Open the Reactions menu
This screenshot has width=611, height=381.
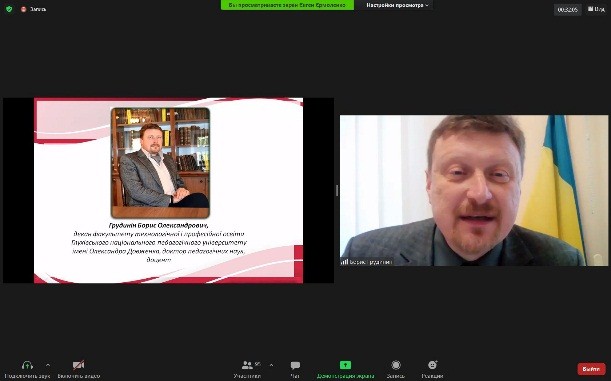pyautogui.click(x=433, y=369)
